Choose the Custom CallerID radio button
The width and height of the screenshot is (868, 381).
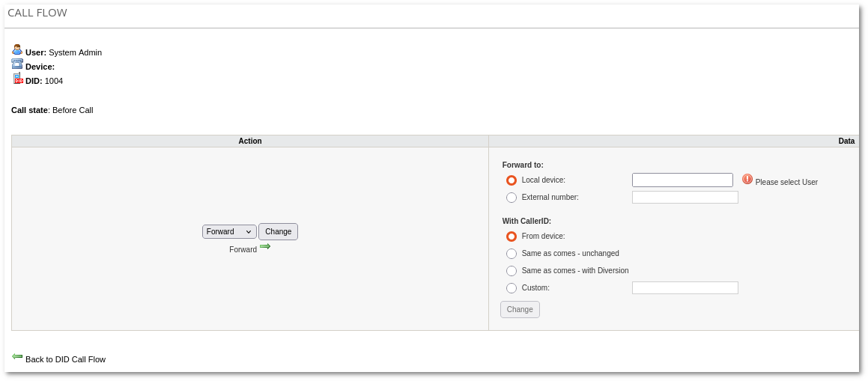click(x=512, y=288)
